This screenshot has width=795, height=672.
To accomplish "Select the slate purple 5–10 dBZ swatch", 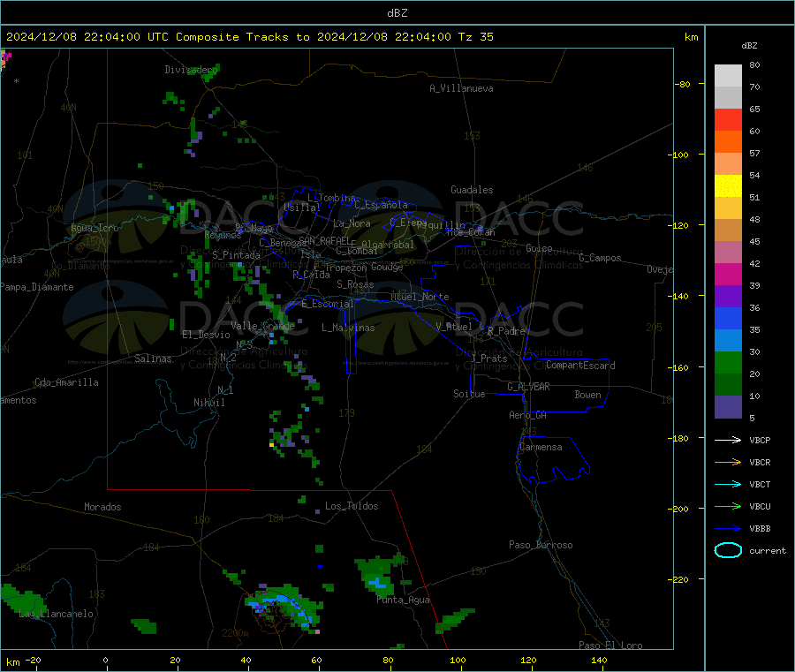I will (x=728, y=407).
